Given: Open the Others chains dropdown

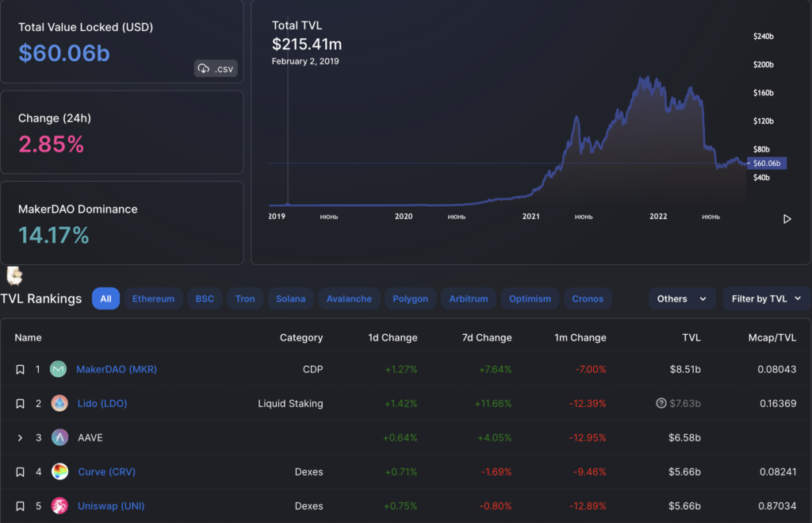Looking at the screenshot, I should coord(681,298).
